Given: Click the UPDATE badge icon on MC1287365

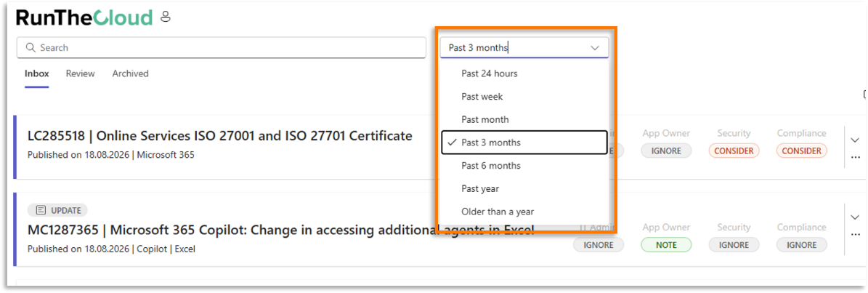Looking at the screenshot, I should pos(40,210).
